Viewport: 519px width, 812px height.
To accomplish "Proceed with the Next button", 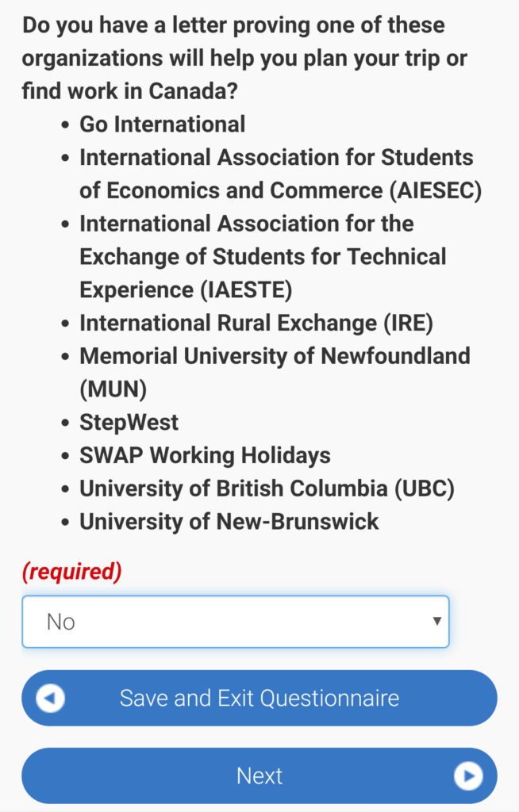I will click(259, 776).
